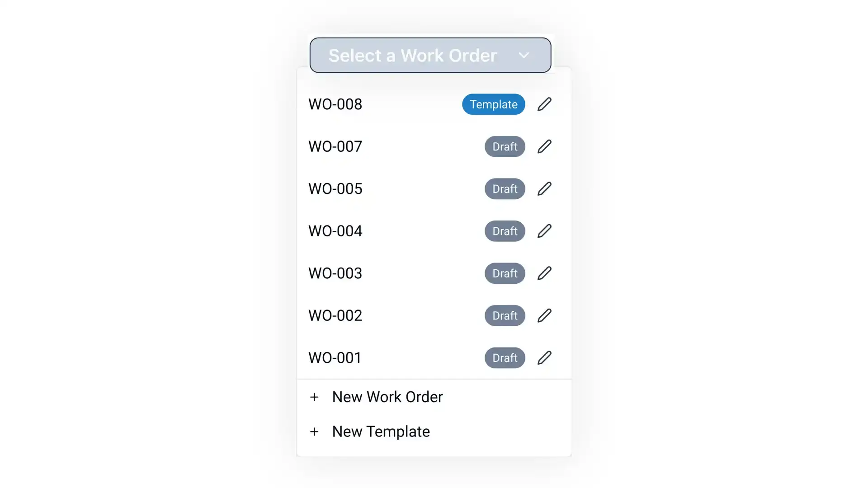The height and width of the screenshot is (488, 868).
Task: Select WO-008 from the list
Action: coord(335,103)
